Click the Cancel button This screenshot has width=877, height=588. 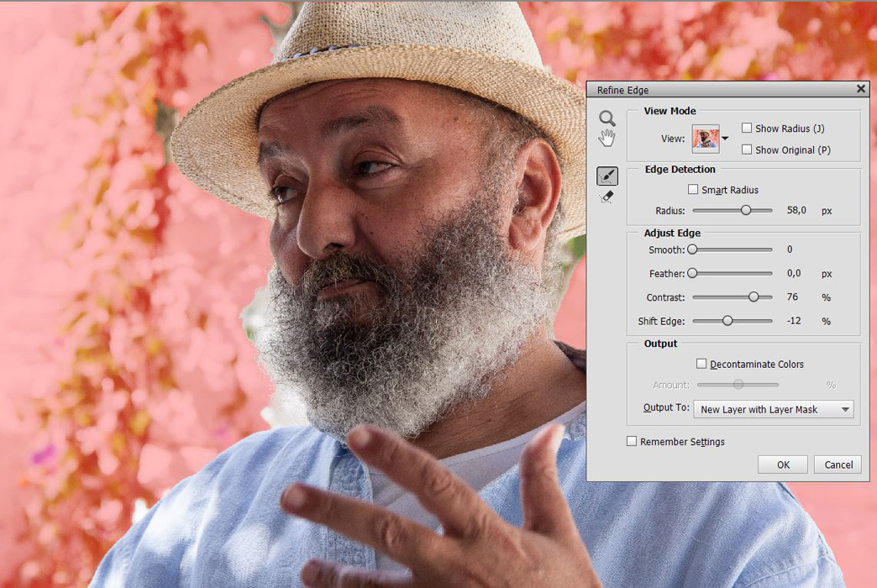click(x=838, y=465)
